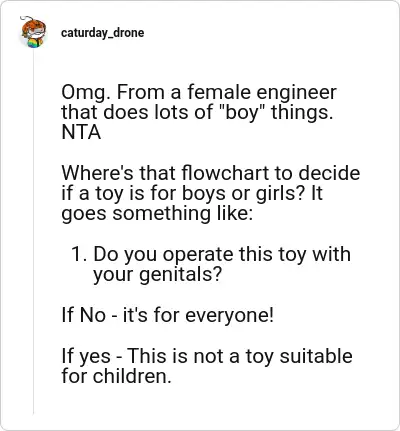Click the word 'NTA' in the comment
The image size is (400, 431).
pos(81,133)
